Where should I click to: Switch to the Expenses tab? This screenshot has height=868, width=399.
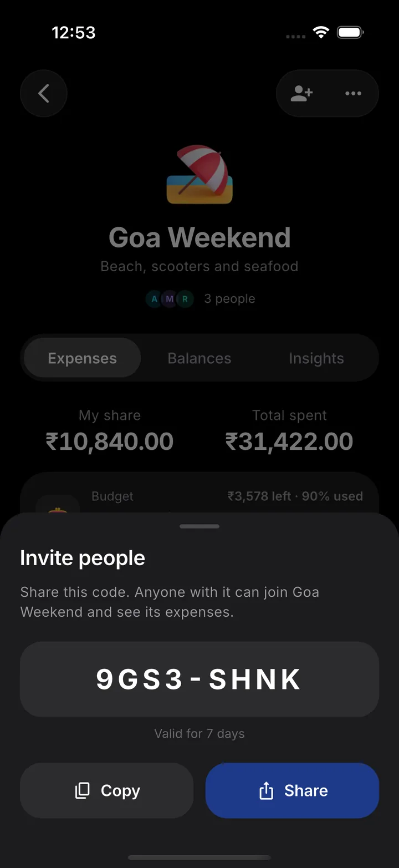pos(82,358)
